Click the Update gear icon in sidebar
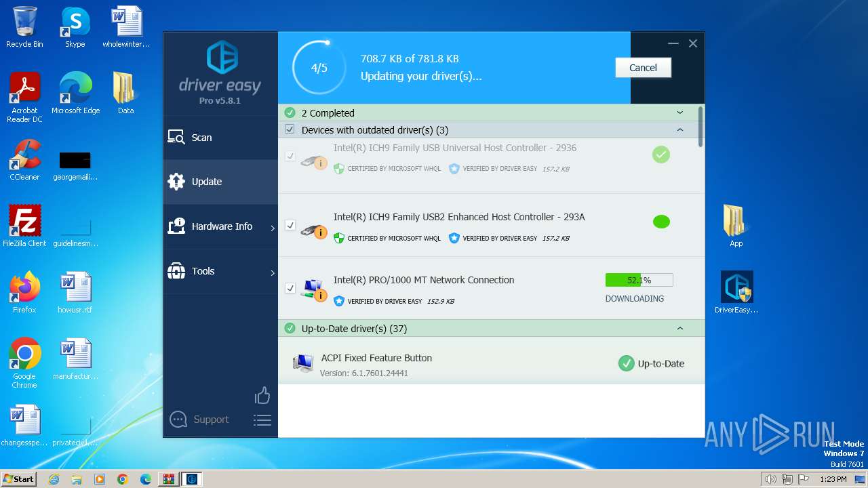 [x=176, y=182]
